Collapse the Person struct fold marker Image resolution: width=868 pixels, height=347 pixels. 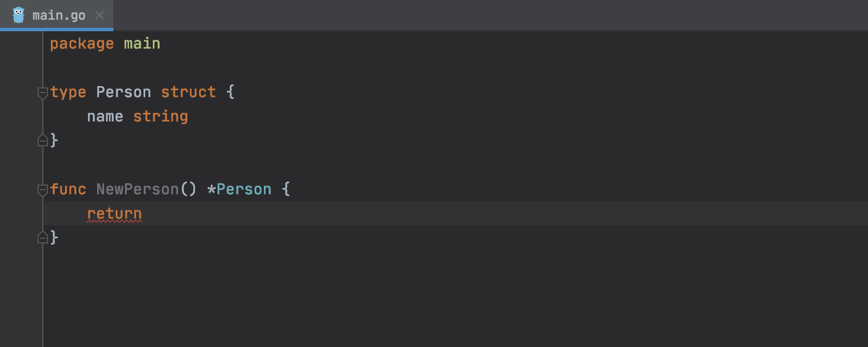(x=42, y=93)
